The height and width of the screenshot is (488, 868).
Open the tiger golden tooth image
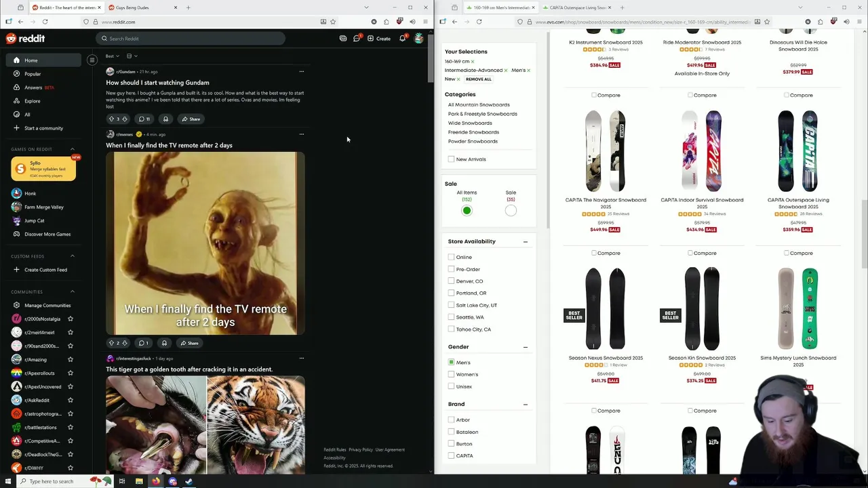coord(205,425)
